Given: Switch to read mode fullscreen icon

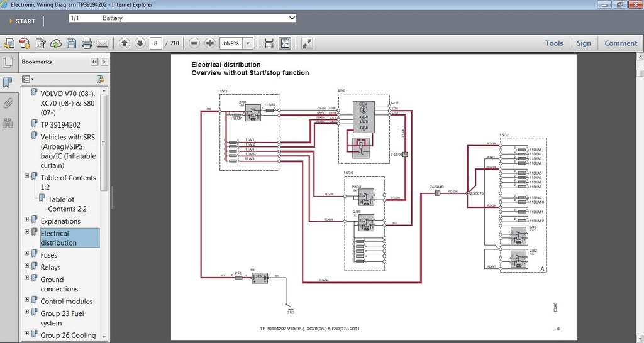Looking at the screenshot, I should click(x=307, y=43).
